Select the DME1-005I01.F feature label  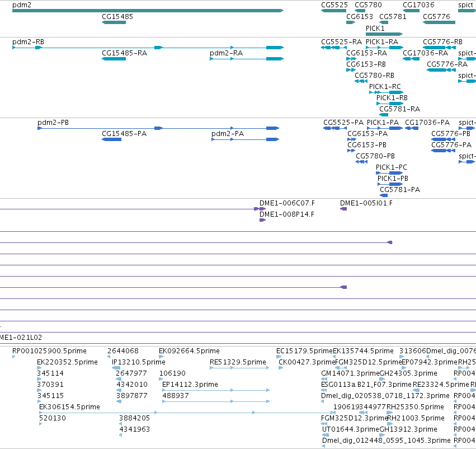point(366,203)
